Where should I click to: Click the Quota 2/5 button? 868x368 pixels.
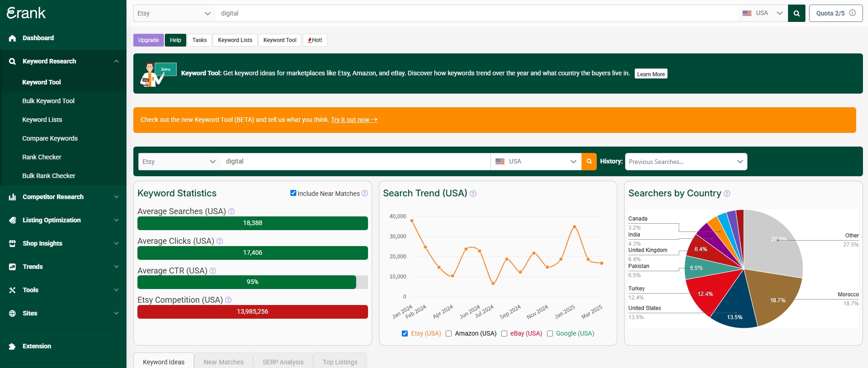pyautogui.click(x=836, y=13)
